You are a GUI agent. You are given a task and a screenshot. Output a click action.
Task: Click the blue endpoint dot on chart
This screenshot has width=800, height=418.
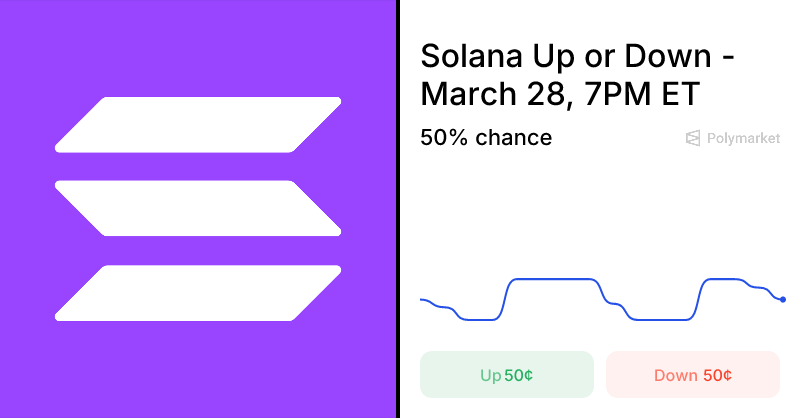(x=782, y=299)
